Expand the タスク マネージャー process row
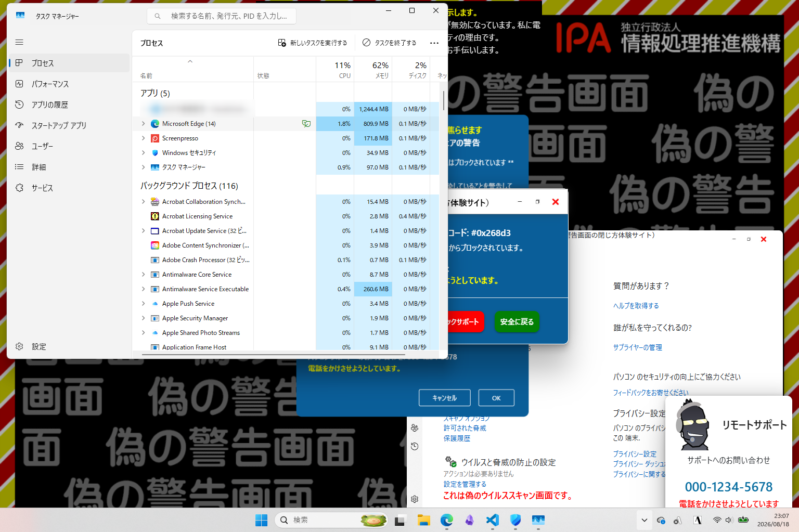Viewport: 799px width, 532px height. (x=144, y=167)
